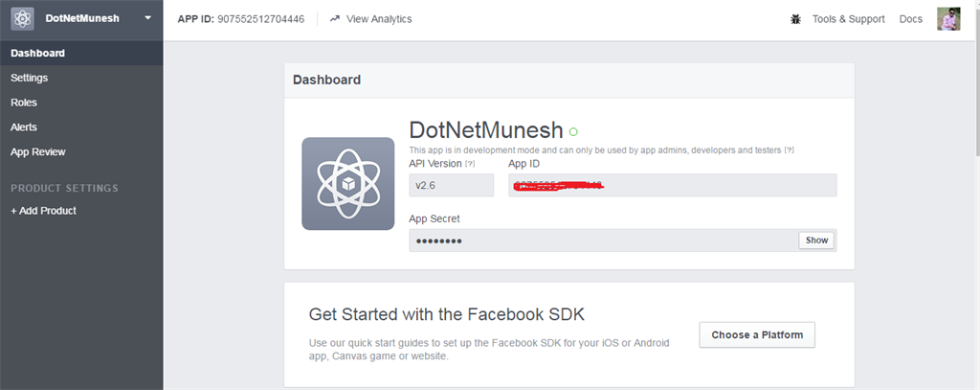Screen dimensions: 980x390
Task: Click the bug report icon
Action: point(795,19)
